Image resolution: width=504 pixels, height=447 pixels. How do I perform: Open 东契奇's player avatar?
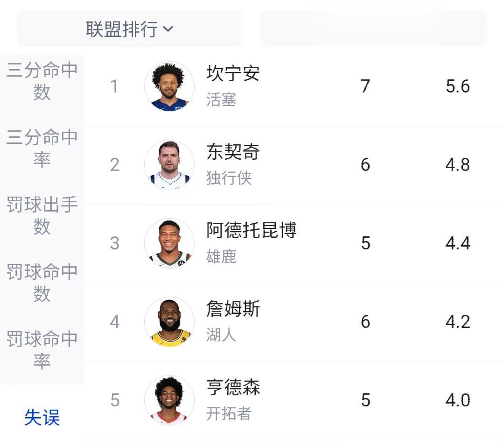click(x=169, y=165)
